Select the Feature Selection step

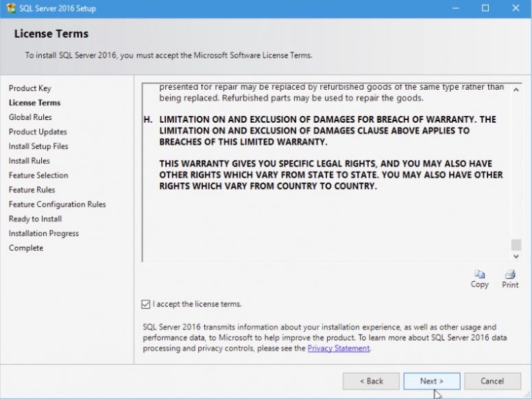pyautogui.click(x=38, y=176)
